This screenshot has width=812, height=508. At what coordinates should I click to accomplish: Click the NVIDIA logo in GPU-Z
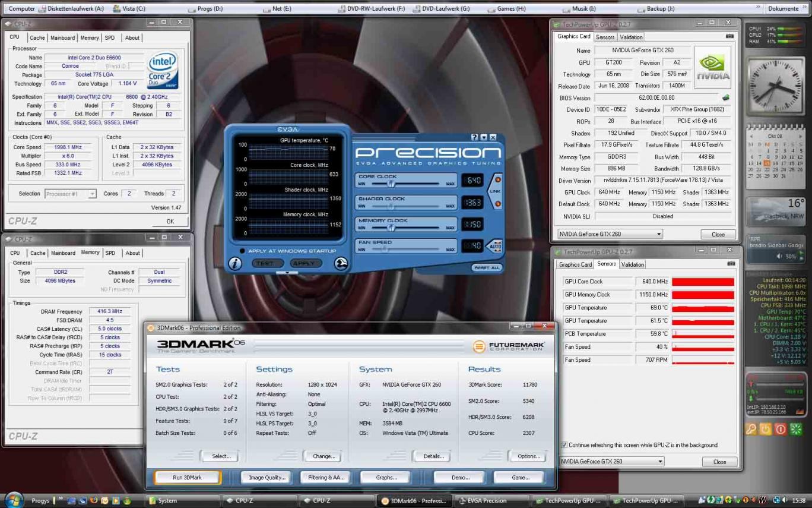click(713, 68)
